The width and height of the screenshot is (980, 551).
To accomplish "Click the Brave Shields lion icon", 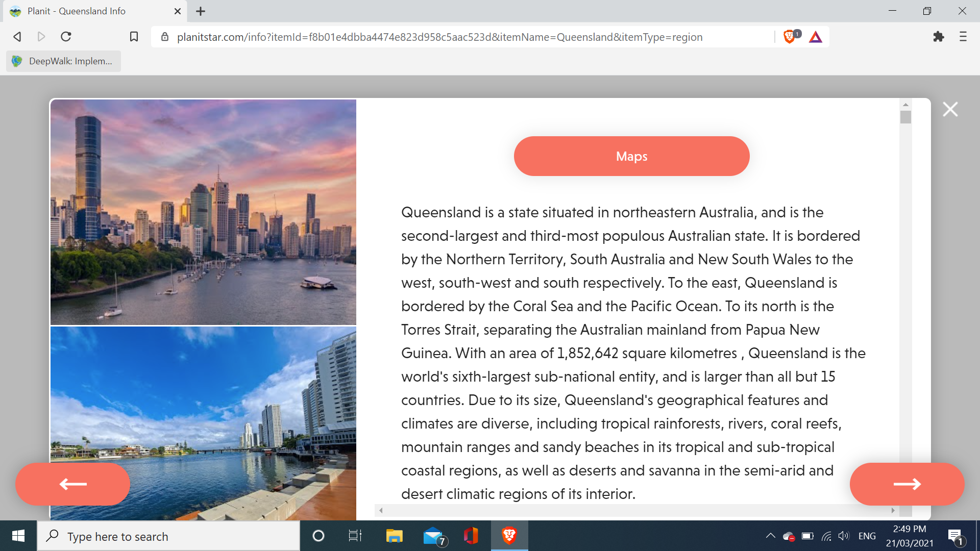I will click(x=789, y=37).
